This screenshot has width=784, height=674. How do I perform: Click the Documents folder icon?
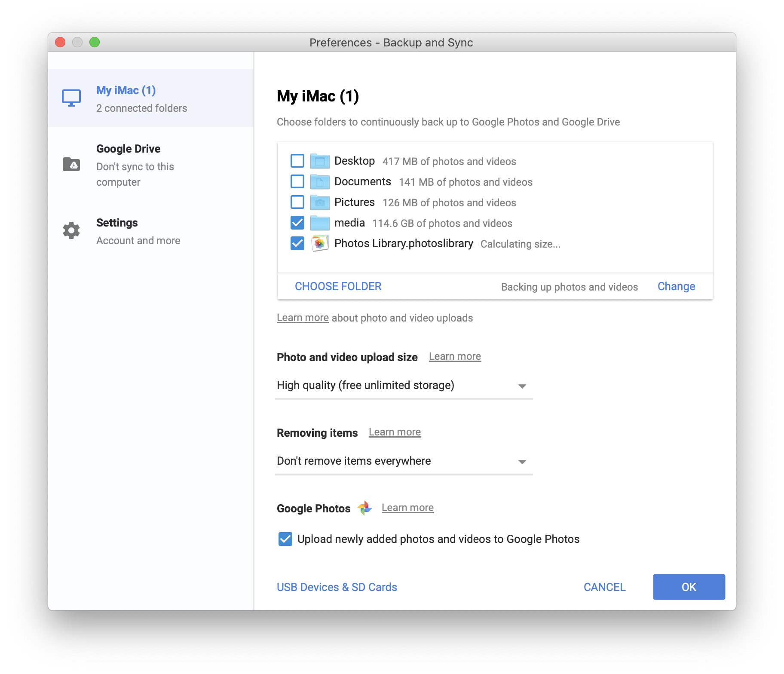pos(320,182)
